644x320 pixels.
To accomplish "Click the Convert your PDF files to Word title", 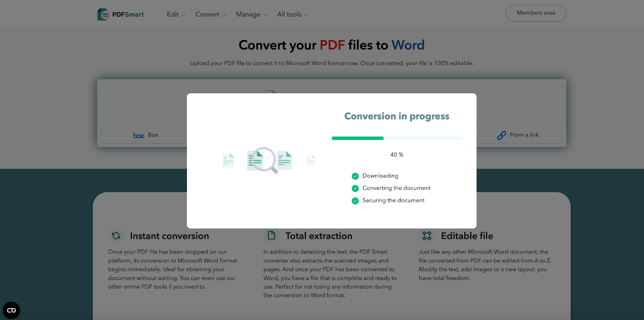I will (332, 45).
